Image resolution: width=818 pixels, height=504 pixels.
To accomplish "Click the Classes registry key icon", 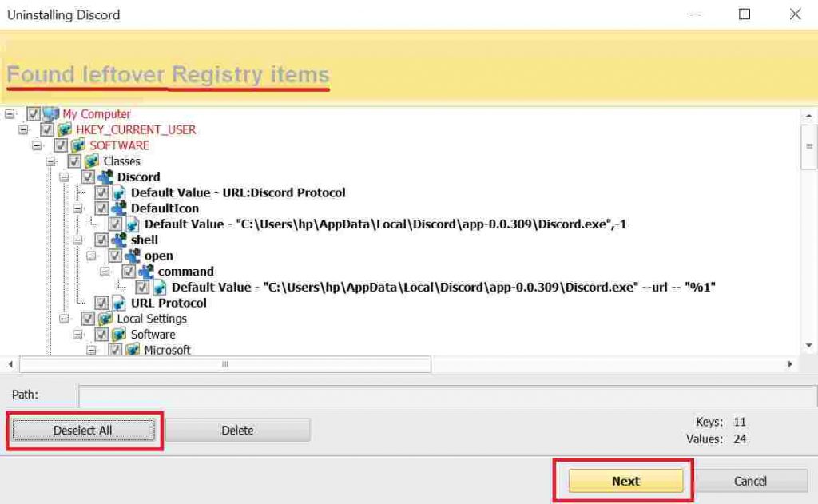I will click(92, 161).
